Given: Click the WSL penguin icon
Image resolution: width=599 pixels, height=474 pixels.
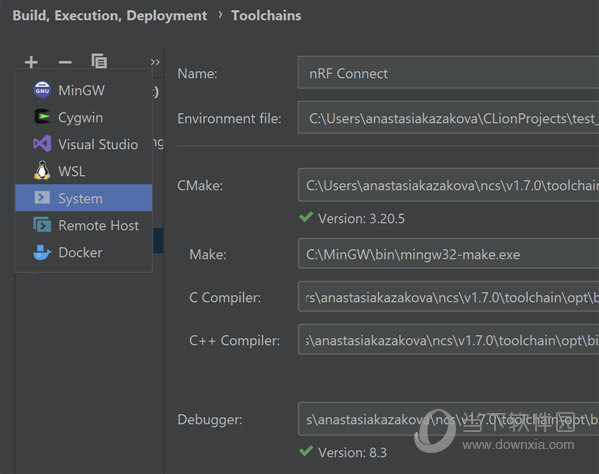Looking at the screenshot, I should pos(42,171).
